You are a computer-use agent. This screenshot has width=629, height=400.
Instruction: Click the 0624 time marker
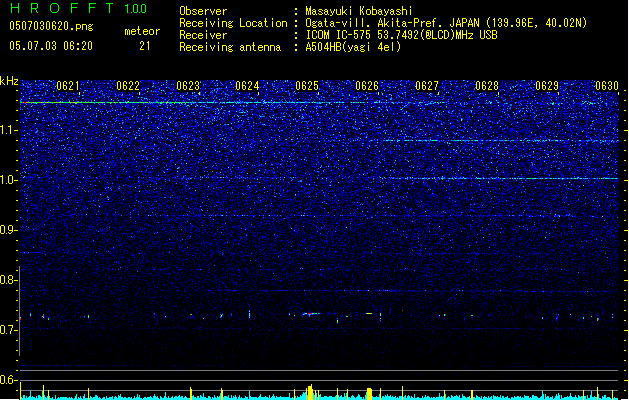(247, 86)
